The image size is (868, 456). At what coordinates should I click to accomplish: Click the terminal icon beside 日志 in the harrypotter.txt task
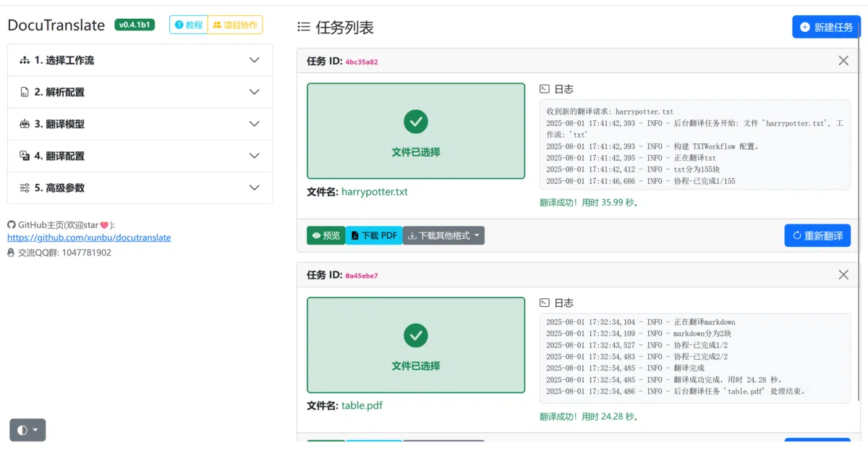tap(545, 89)
